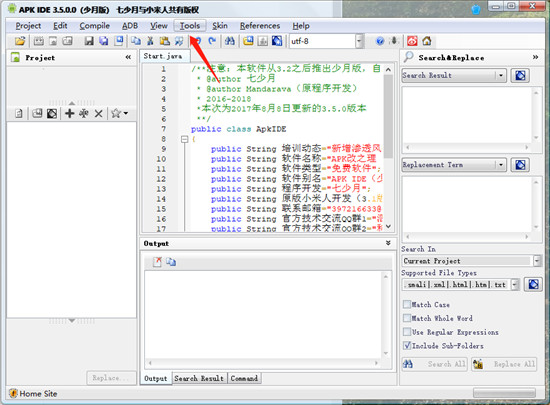The height and width of the screenshot is (405, 550).
Task: Click the binoculars find icon in the top toolbar
Action: pos(230,41)
